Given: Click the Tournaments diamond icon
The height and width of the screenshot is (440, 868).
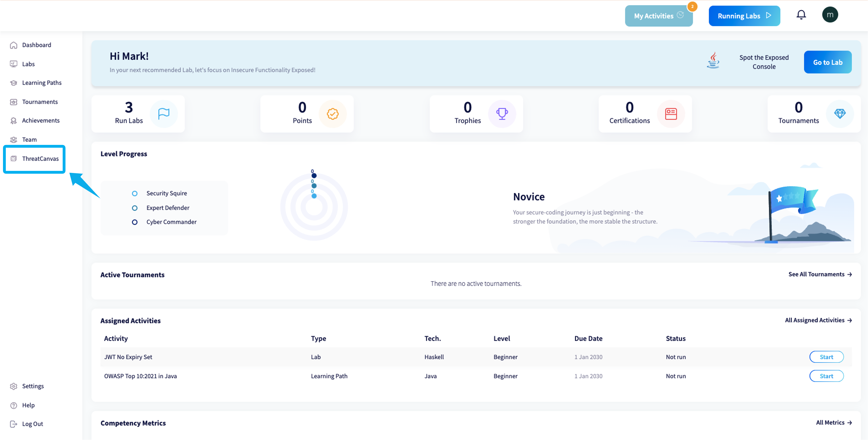Looking at the screenshot, I should pyautogui.click(x=840, y=114).
